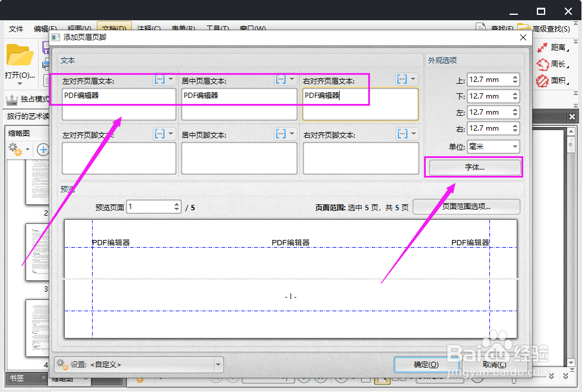Adjust the preview page number spinner
Viewport: 582px width, 392px height.
(x=177, y=207)
